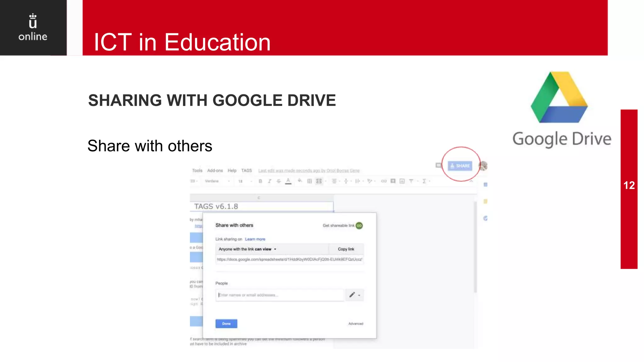
Task: Click the insert chart icon
Action: pyautogui.click(x=402, y=181)
